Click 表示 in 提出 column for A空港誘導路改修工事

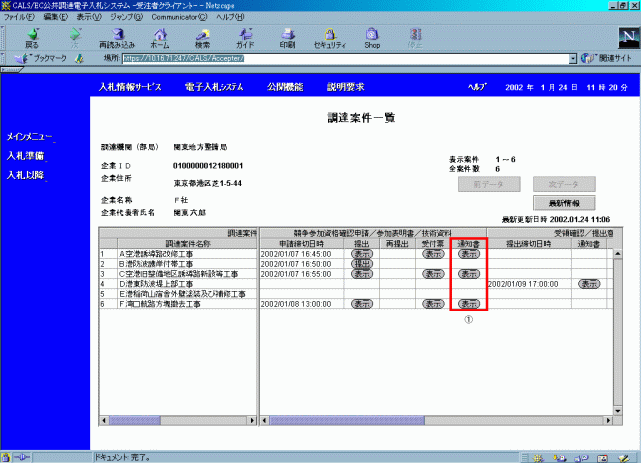[362, 254]
